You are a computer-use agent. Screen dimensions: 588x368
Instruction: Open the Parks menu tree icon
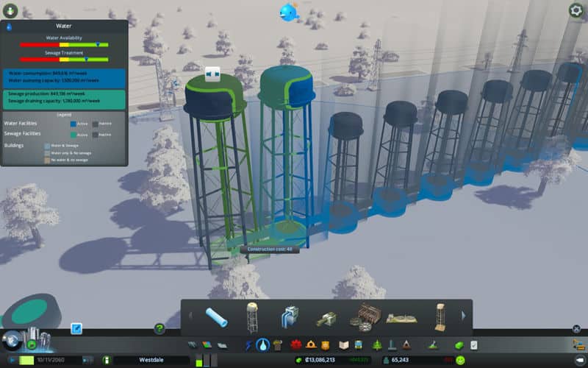pyautogui.click(x=377, y=344)
